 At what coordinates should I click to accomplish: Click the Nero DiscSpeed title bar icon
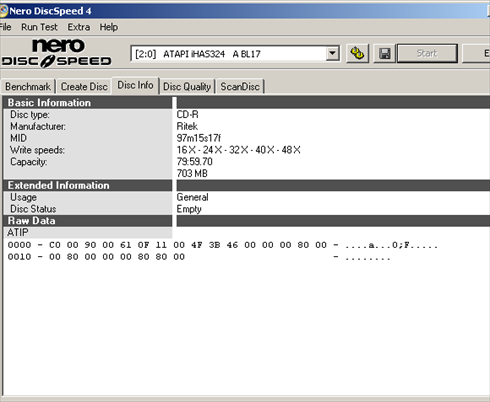pos(3,11)
